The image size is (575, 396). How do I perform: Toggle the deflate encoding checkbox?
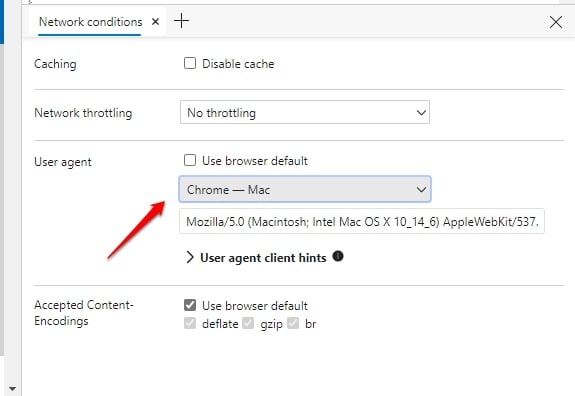pyautogui.click(x=190, y=323)
